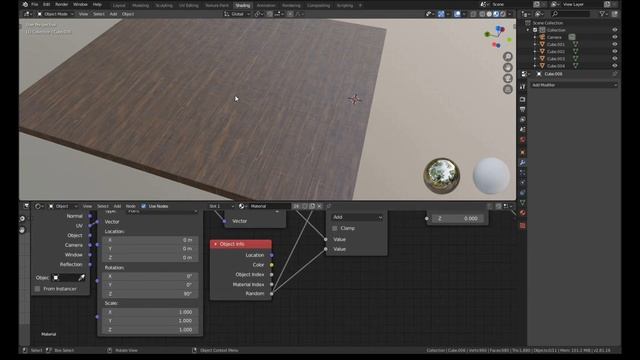Toggle X-ray mode in viewport header
640x360 pixels.
point(473,14)
